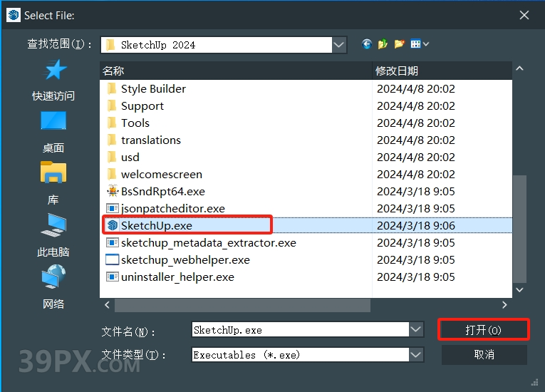Select the sketchup_metadata_extractor.exe file name
The image size is (545, 392).
209,242
